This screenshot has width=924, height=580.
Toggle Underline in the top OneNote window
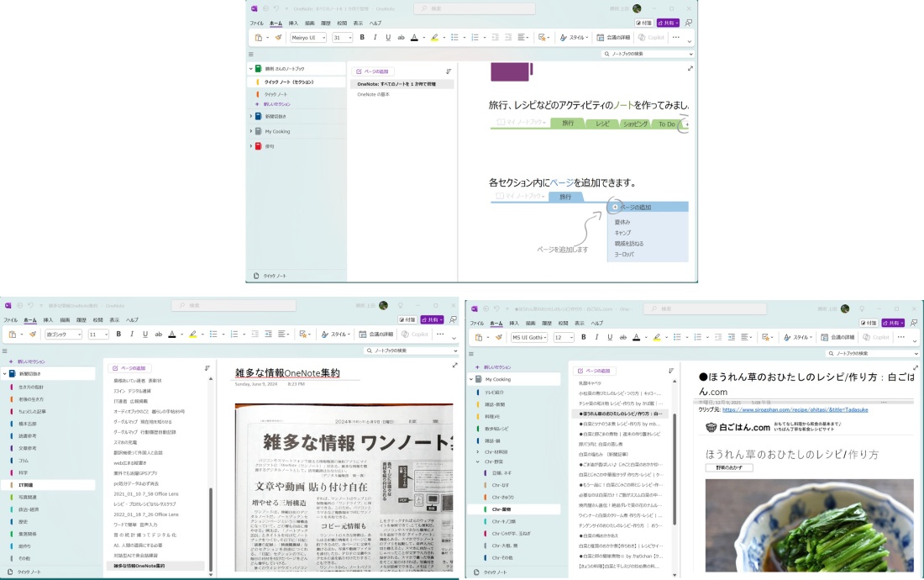point(388,38)
